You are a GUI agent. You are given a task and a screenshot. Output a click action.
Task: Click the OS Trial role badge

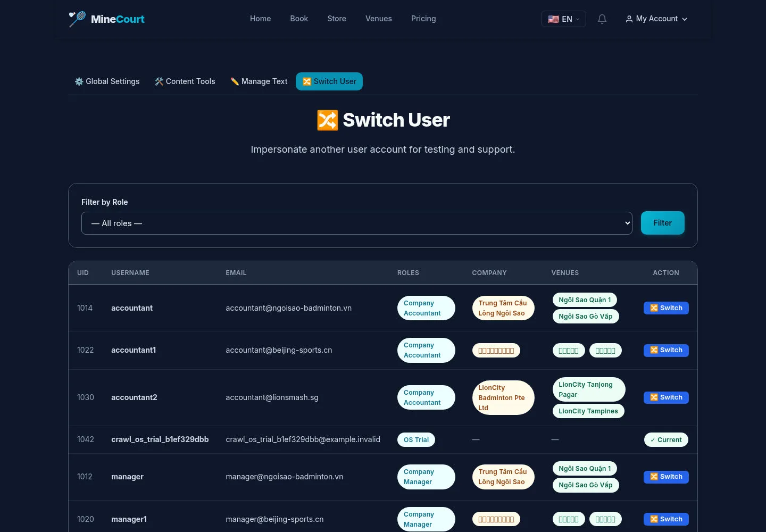point(416,440)
